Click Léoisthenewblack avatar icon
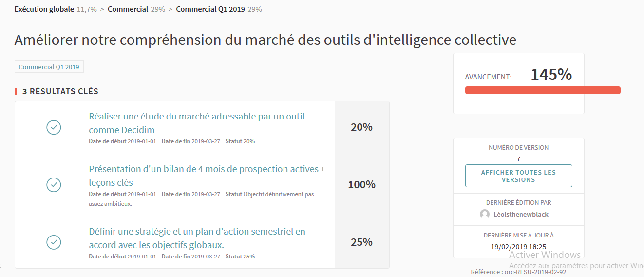 485,214
